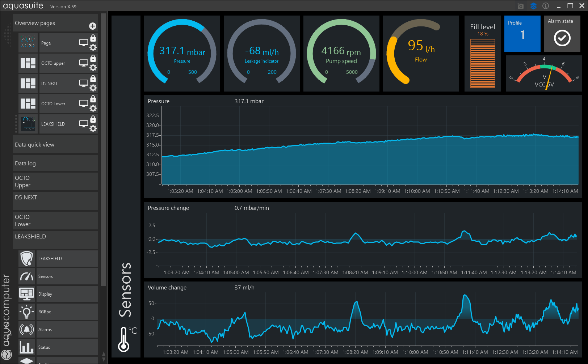Add a new overview page with plus icon
This screenshot has width=588, height=364.
[93, 26]
